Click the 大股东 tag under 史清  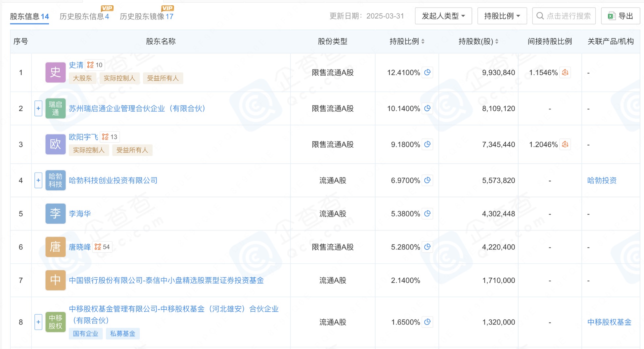pos(82,78)
